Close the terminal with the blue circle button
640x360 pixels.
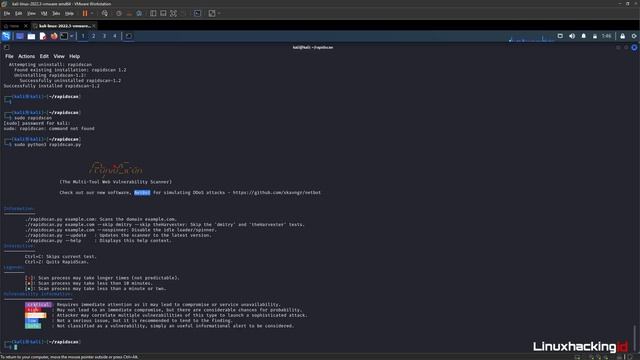[634, 47]
